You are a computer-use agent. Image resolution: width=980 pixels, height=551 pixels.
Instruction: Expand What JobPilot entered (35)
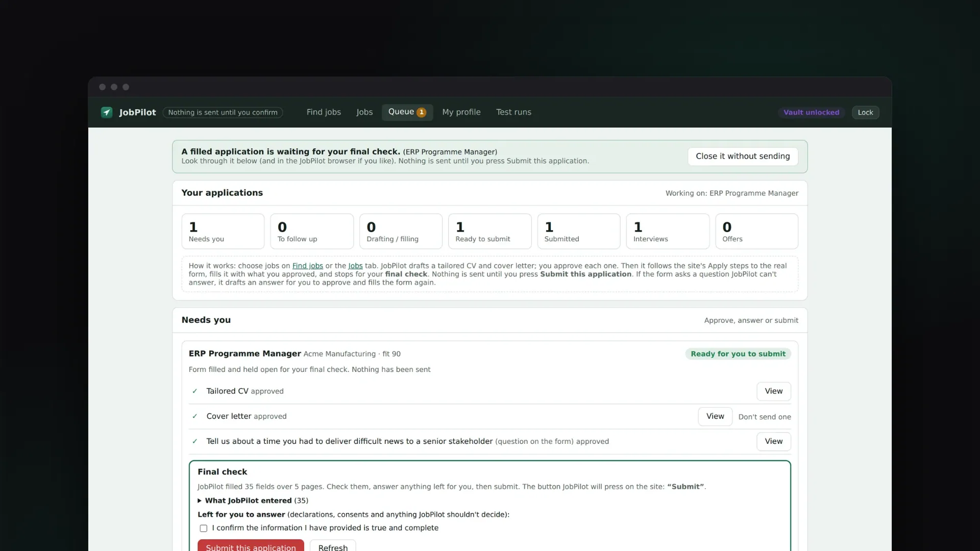pos(253,500)
